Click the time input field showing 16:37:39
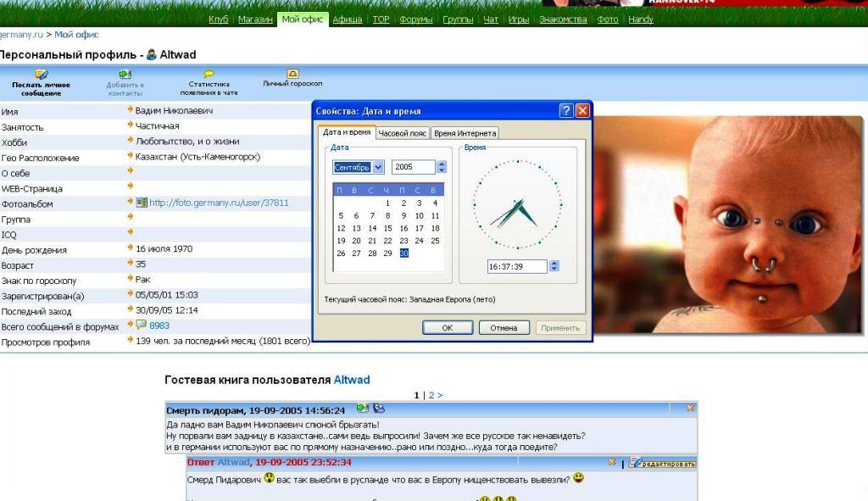868x501 pixels. pyautogui.click(x=517, y=266)
